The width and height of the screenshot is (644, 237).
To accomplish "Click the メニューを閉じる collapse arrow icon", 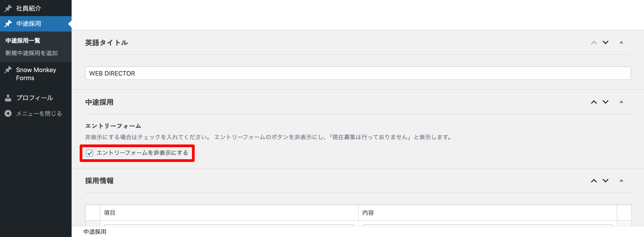I will point(8,114).
